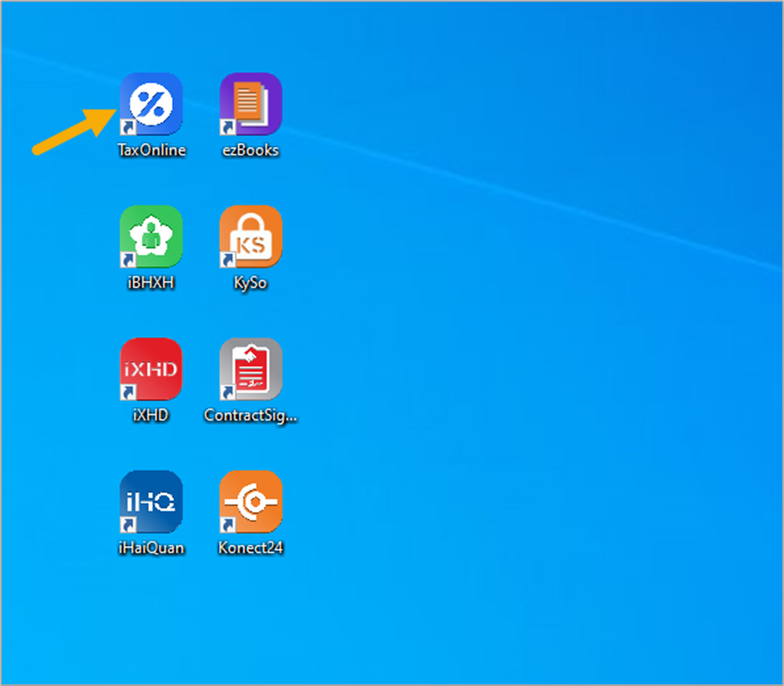Select the Konect24 orange shortcut icon
Viewport: 784px width, 686px height.
click(250, 502)
